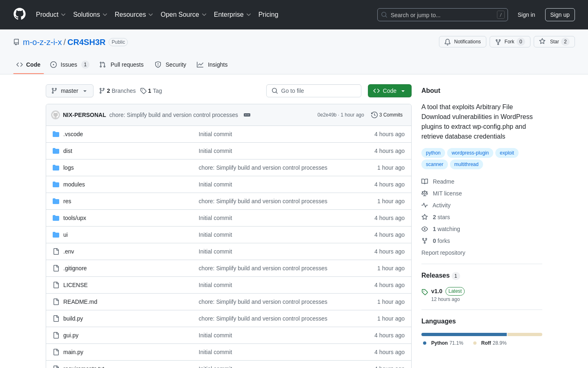
Task: Click the Readme book icon
Action: tap(425, 182)
